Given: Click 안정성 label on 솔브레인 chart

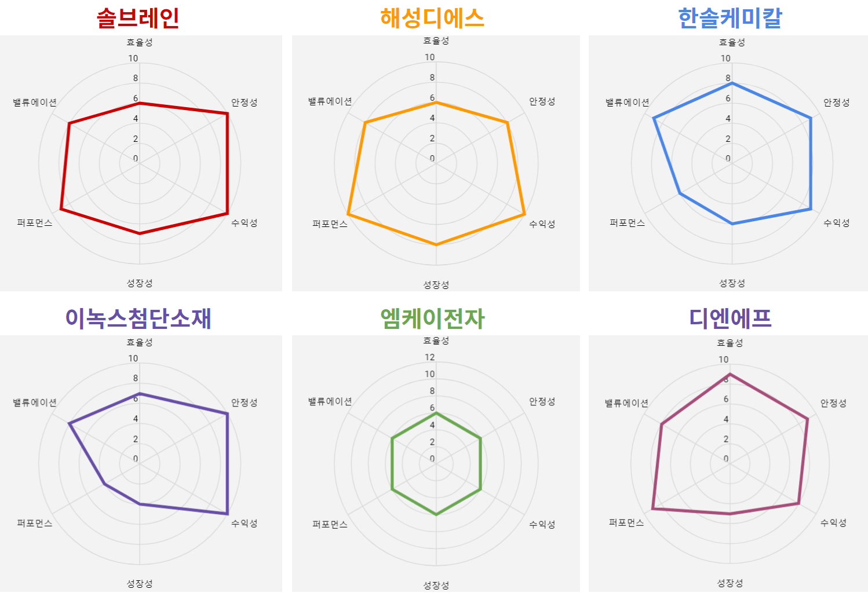Looking at the screenshot, I should click(244, 103).
